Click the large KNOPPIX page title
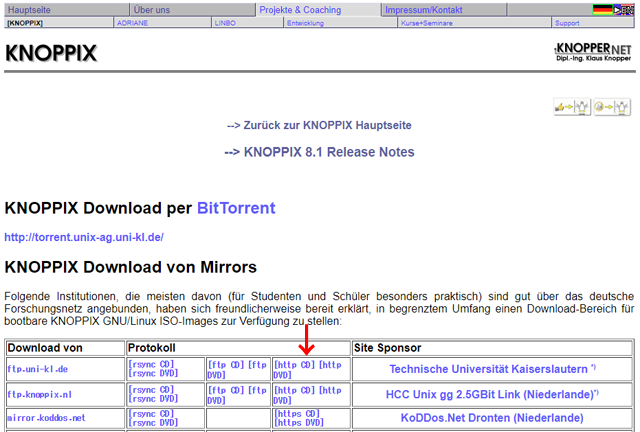The image size is (640, 432). click(x=51, y=53)
